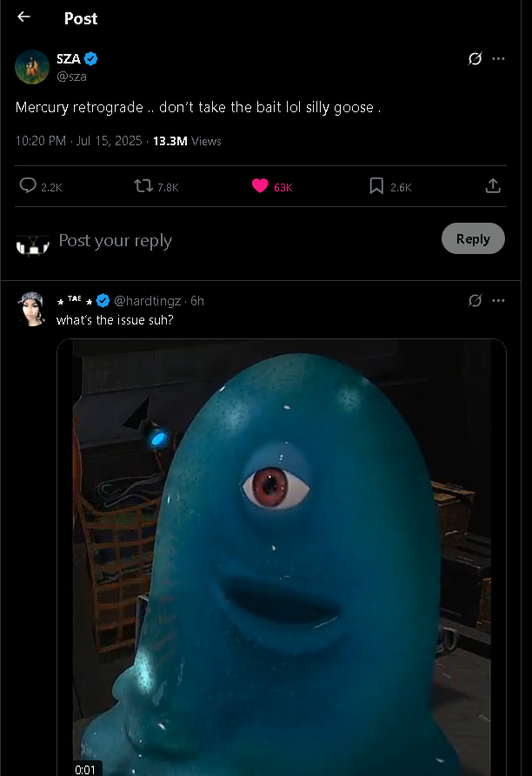The height and width of the screenshot is (776, 532).
Task: Click the gray Reply button
Action: [473, 239]
